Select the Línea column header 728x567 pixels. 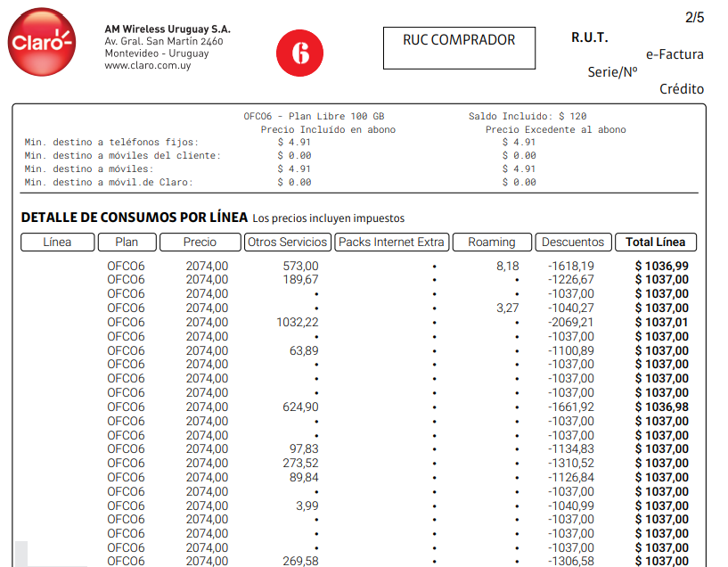point(58,242)
